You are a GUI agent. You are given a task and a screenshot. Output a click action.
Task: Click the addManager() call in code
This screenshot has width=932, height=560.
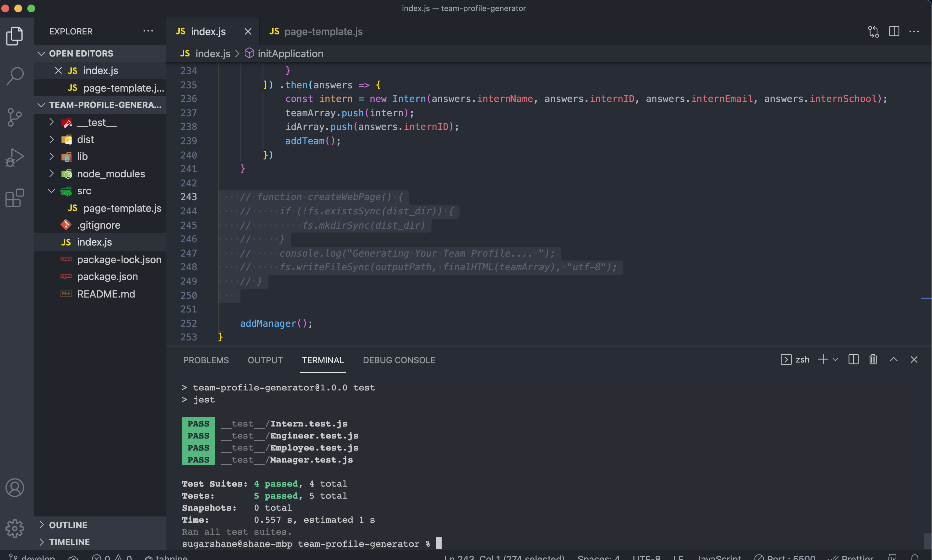coord(276,324)
